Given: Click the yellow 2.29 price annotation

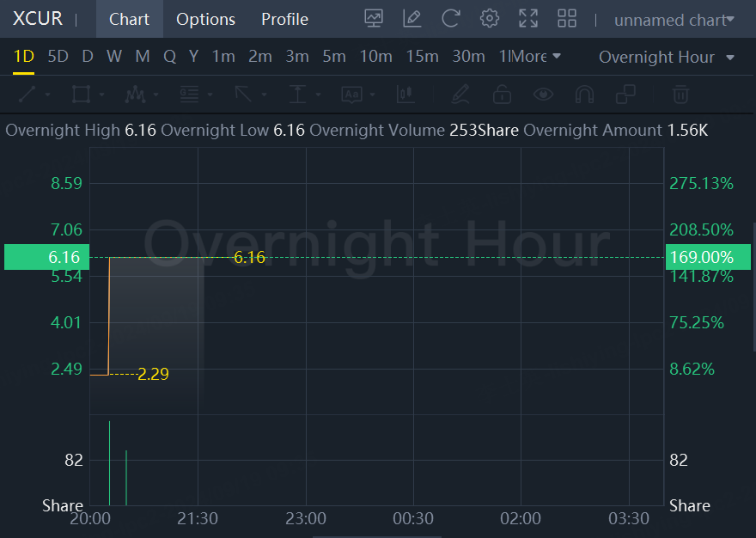Looking at the screenshot, I should (153, 374).
